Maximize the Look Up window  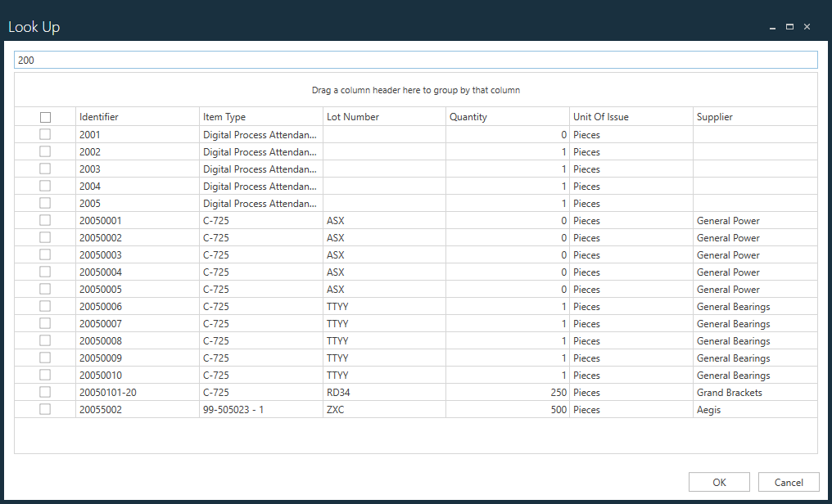coord(789,27)
